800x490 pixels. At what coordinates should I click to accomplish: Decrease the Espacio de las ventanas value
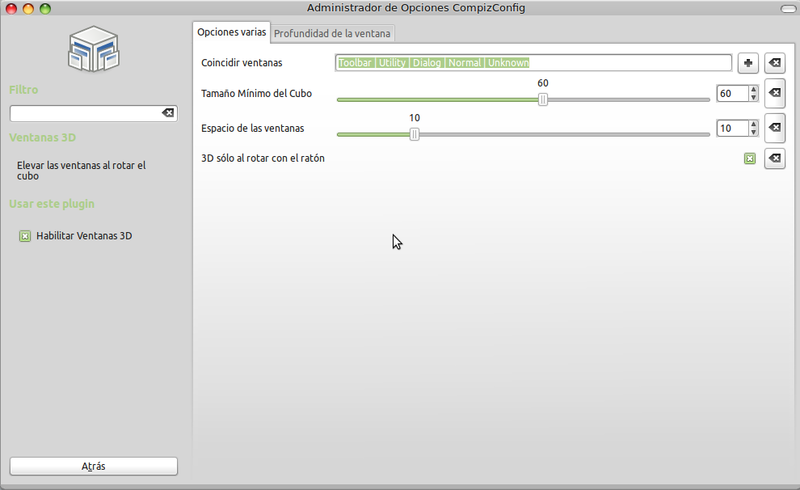(753, 133)
